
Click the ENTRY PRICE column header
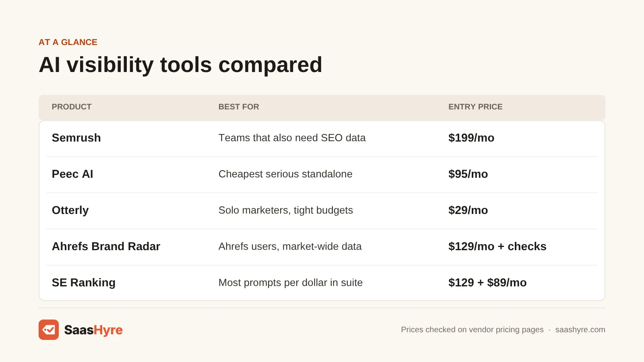click(x=475, y=107)
